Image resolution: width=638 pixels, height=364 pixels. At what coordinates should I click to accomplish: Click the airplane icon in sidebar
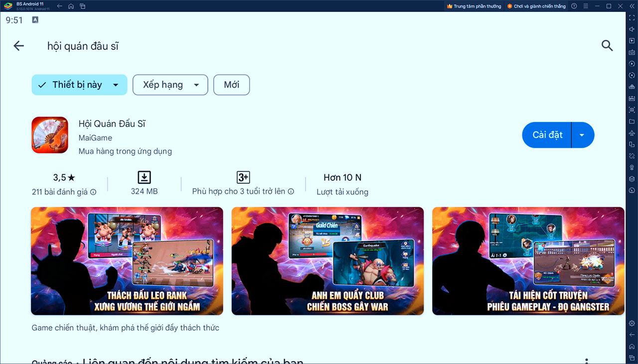[632, 133]
